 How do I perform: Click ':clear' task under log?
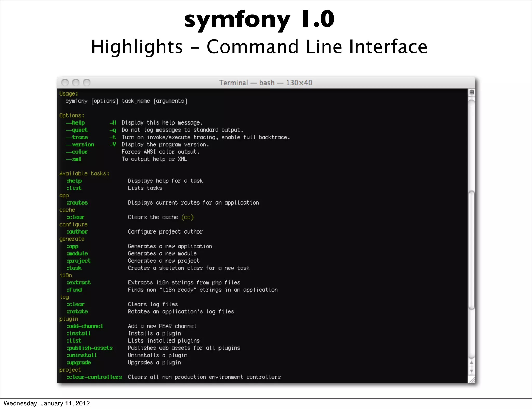point(76,304)
